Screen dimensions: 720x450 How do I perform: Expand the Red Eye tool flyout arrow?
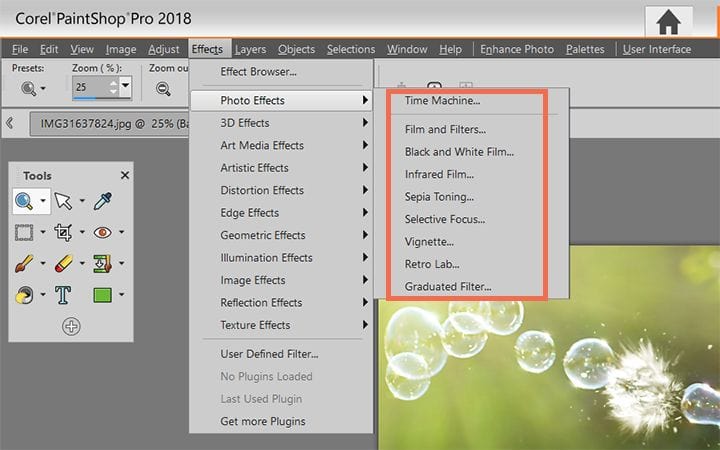click(122, 232)
